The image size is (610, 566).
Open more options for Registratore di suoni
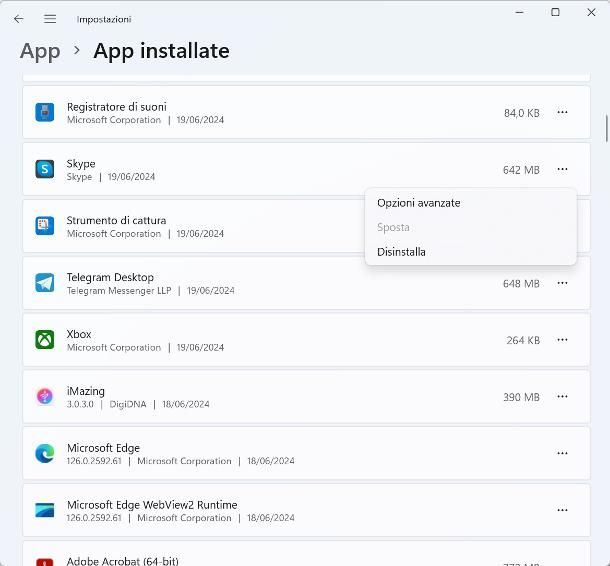tap(562, 112)
